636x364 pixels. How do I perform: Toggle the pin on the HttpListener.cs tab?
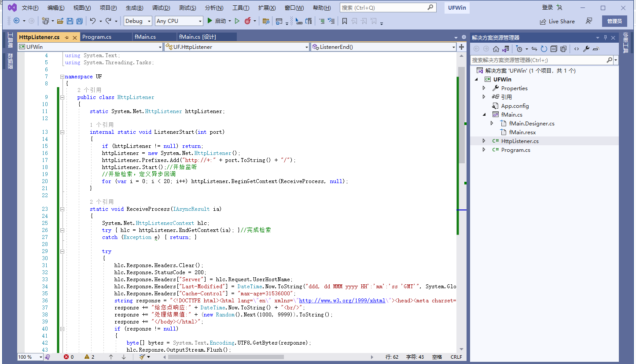67,37
